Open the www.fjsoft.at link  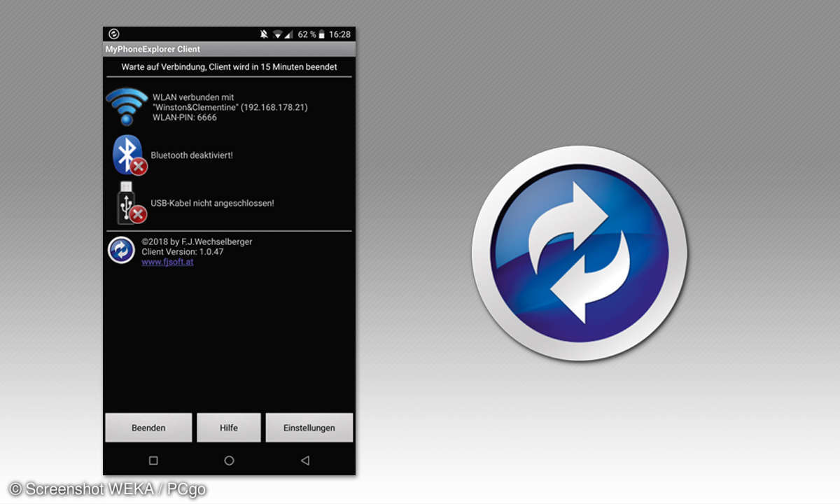click(168, 262)
